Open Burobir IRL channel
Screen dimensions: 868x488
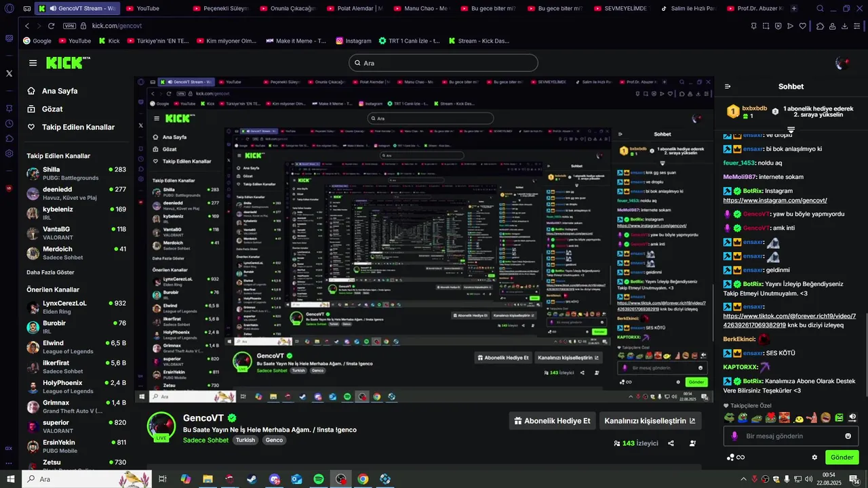76,327
